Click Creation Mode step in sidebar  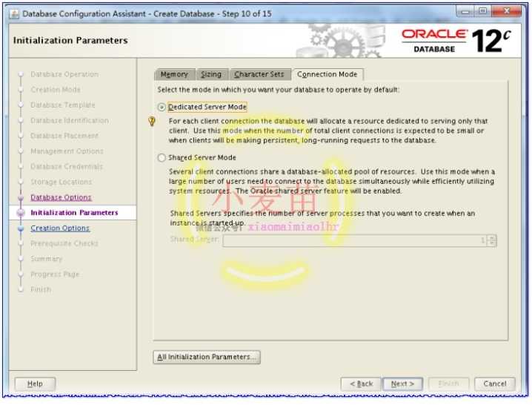tap(56, 90)
